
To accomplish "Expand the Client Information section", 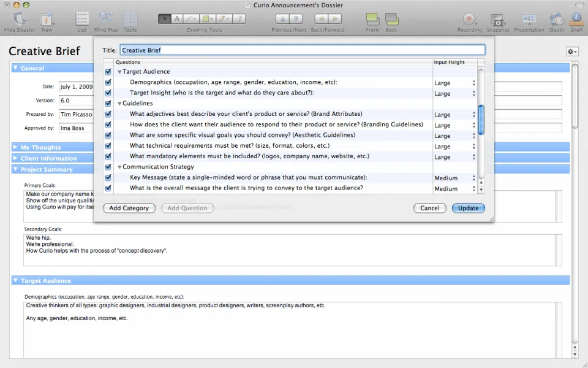I will click(x=15, y=158).
